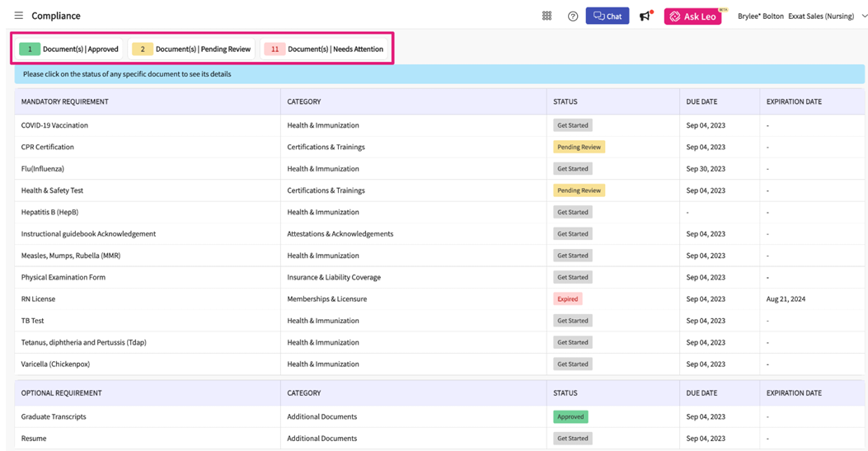Click Get Started for Tetanus, diphtheria and Pertussis
The width and height of the screenshot is (868, 451).
coord(572,342)
